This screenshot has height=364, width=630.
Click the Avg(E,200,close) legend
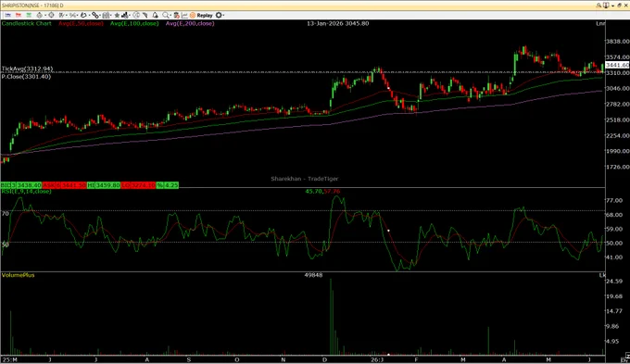[x=190, y=23]
